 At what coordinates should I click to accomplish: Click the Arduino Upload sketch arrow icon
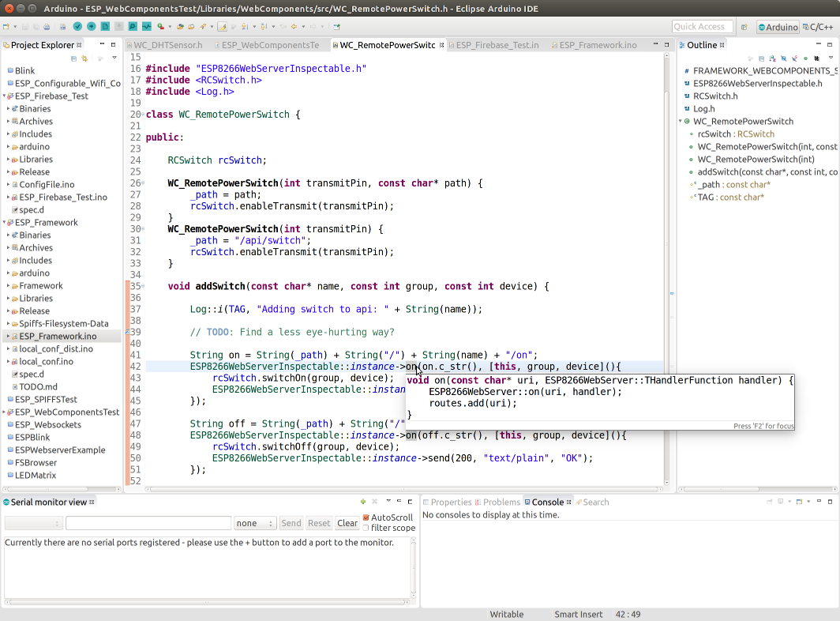point(92,26)
